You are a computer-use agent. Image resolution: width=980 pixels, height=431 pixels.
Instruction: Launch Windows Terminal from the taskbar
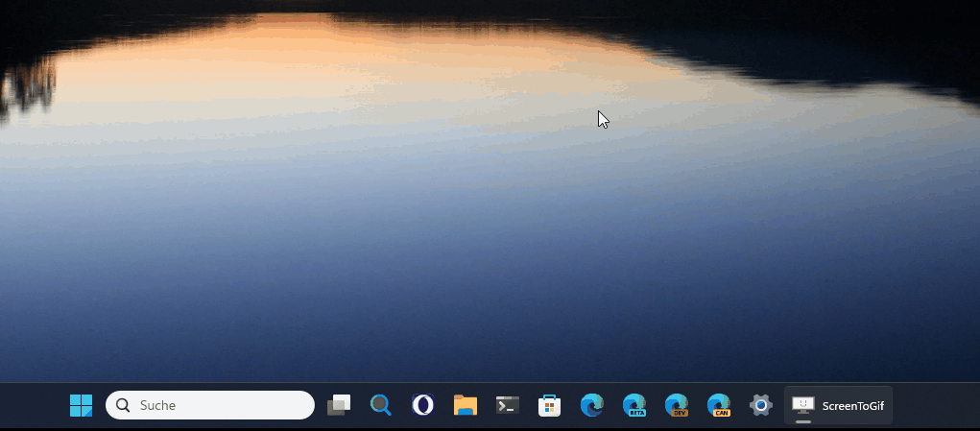point(508,405)
